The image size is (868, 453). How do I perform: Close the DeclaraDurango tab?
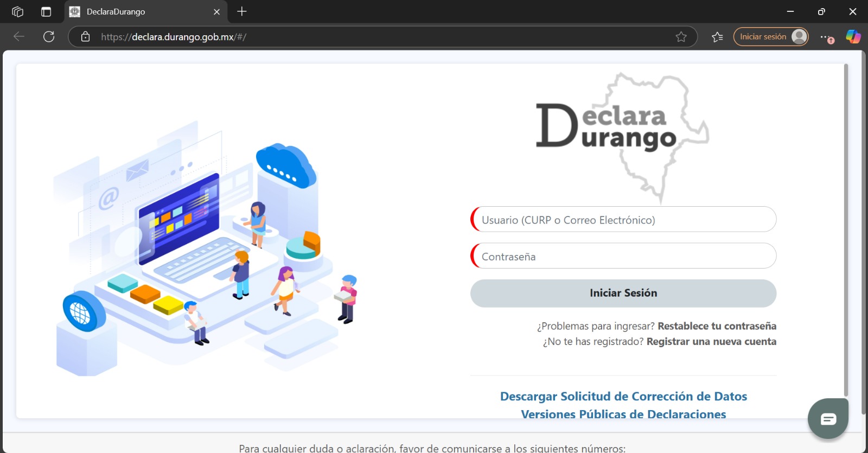tap(216, 11)
